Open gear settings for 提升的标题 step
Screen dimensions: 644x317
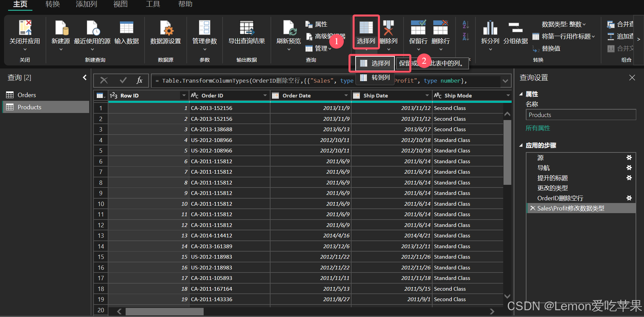[629, 178]
